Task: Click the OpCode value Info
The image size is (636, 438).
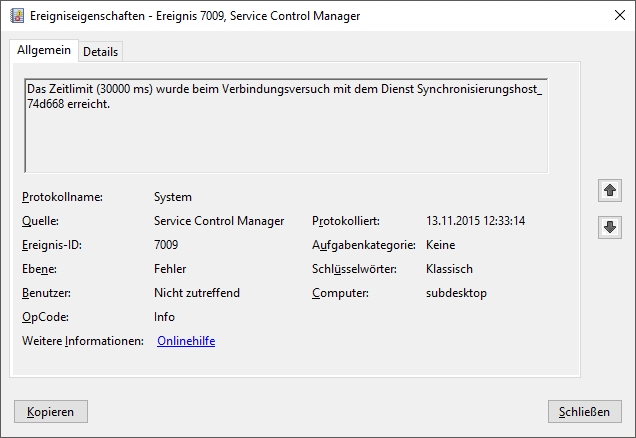Action: 164,317
